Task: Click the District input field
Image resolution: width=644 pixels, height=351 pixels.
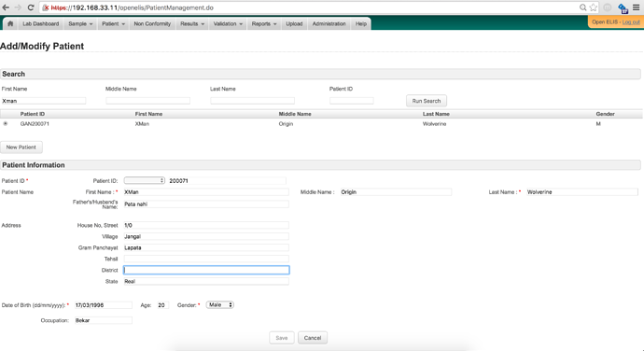Action: tap(206, 270)
